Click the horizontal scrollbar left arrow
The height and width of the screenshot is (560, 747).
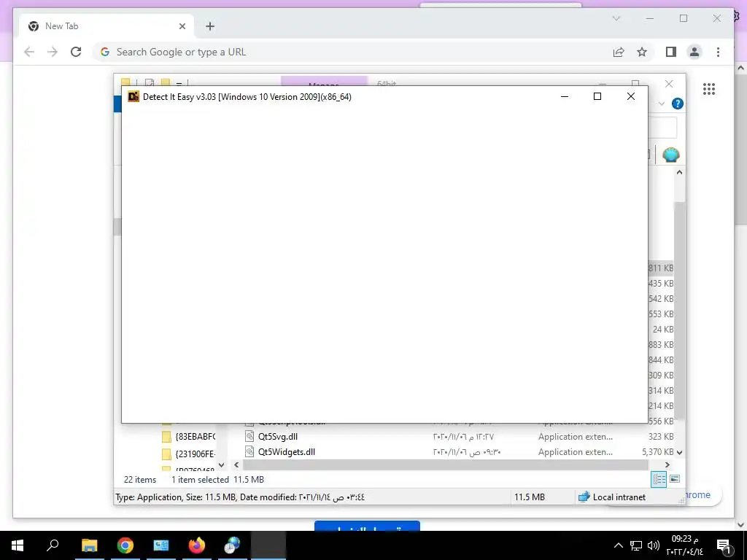pyautogui.click(x=237, y=464)
